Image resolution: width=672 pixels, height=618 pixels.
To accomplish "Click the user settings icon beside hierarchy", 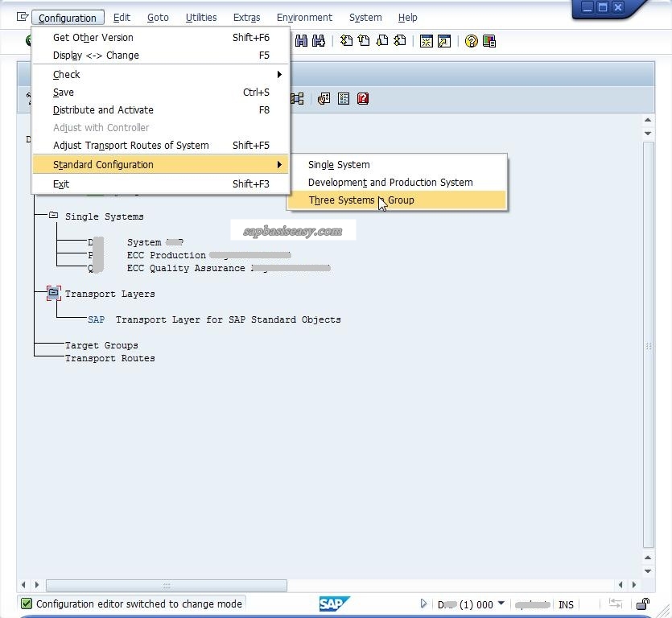I will point(324,99).
